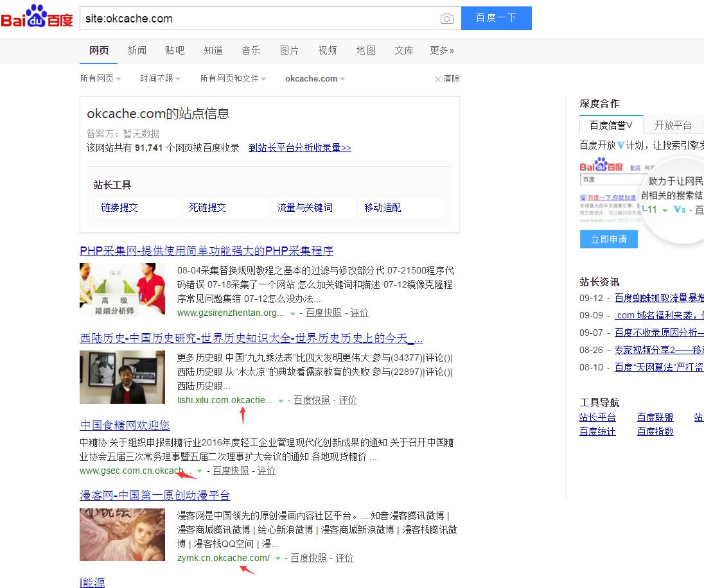The width and height of the screenshot is (704, 588).
Task: Click the Baidu logo
Action: (x=37, y=17)
